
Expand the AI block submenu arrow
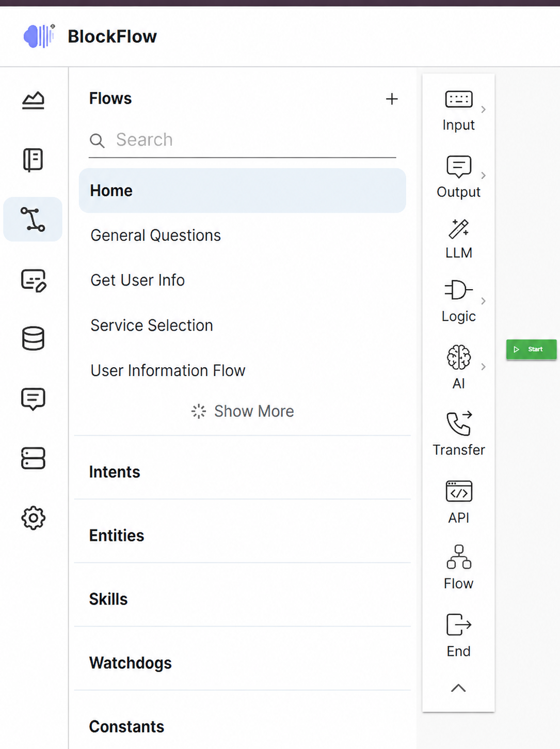(484, 366)
